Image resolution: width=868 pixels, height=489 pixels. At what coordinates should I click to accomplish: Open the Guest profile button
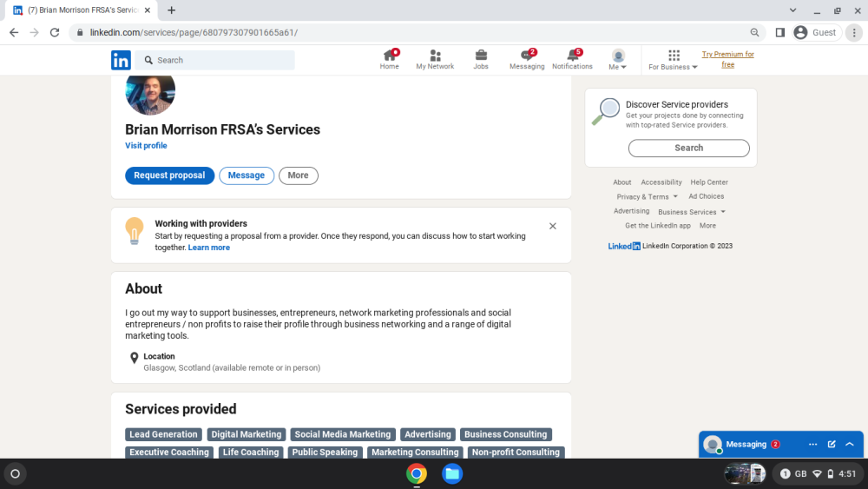tap(816, 33)
